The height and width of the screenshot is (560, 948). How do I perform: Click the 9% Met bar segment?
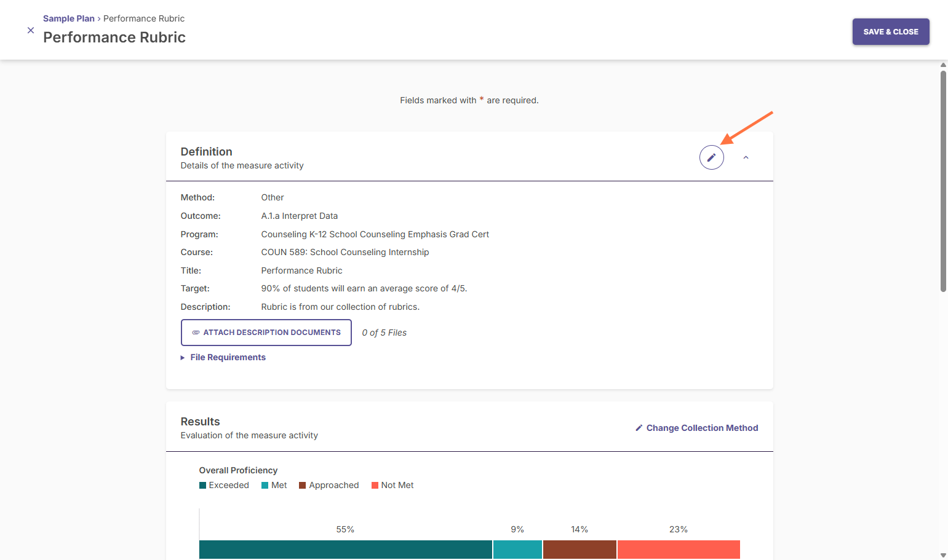pos(517,550)
